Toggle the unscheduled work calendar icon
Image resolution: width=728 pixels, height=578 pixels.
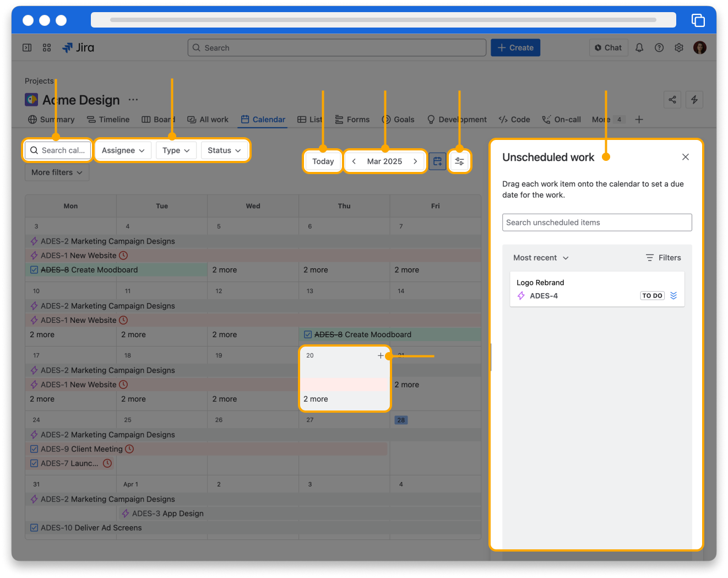437,161
